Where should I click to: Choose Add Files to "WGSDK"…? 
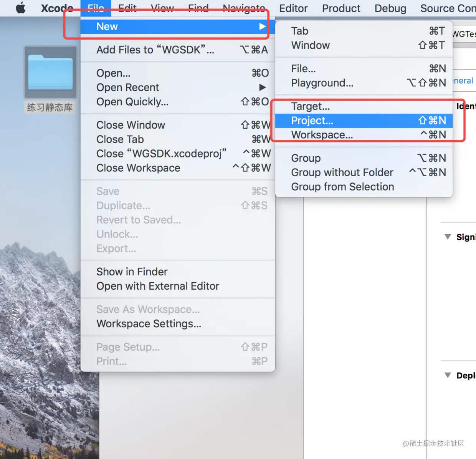point(178,50)
